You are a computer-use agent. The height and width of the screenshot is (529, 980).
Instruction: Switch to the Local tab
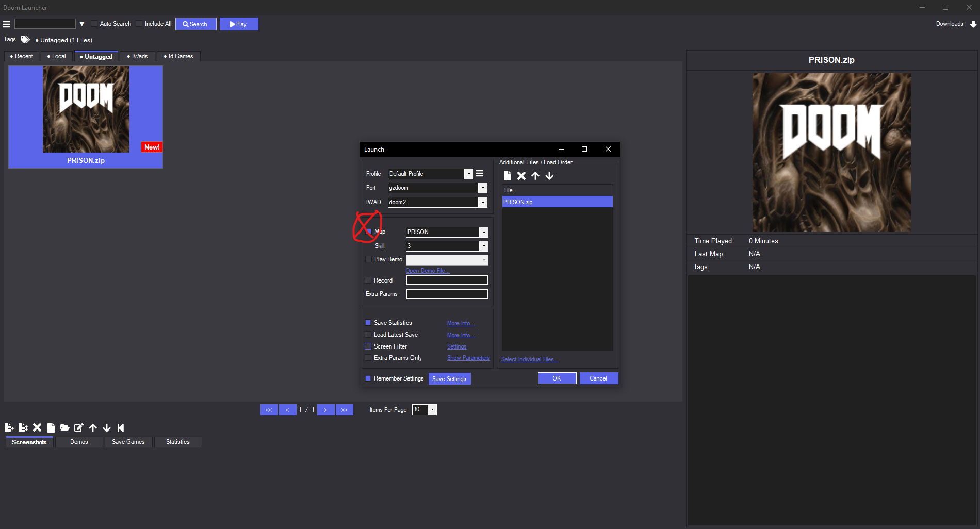pyautogui.click(x=57, y=56)
